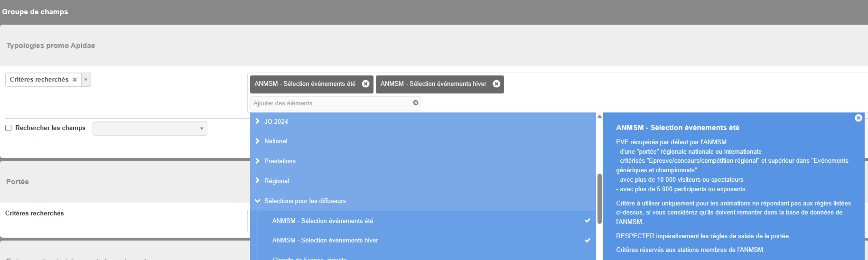The image size is (868, 260).
Task: Click the description title 'ANMSM - Sélection événements été'
Action: 678,128
